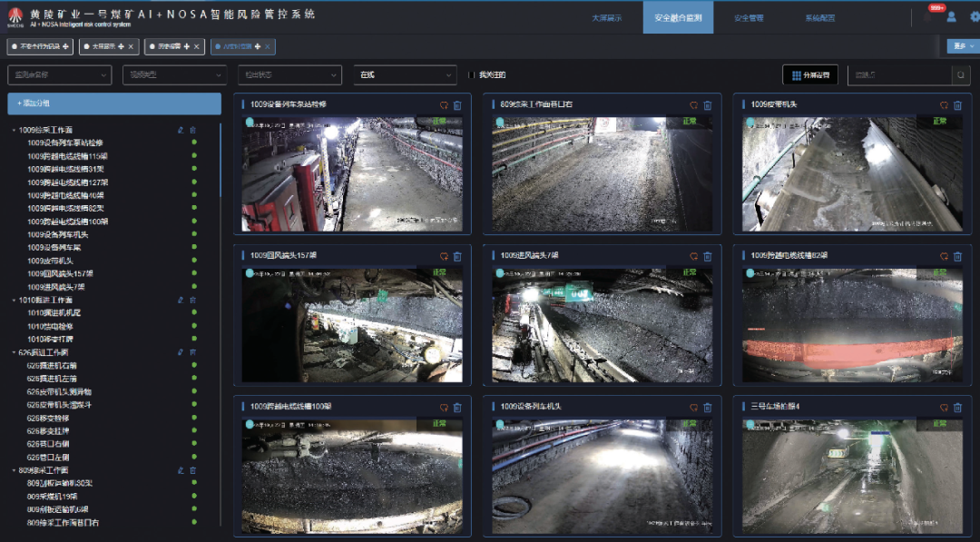This screenshot has height=542, width=980.
Task: Click heart icon on 1009回风端头157架 video card
Action: (444, 256)
